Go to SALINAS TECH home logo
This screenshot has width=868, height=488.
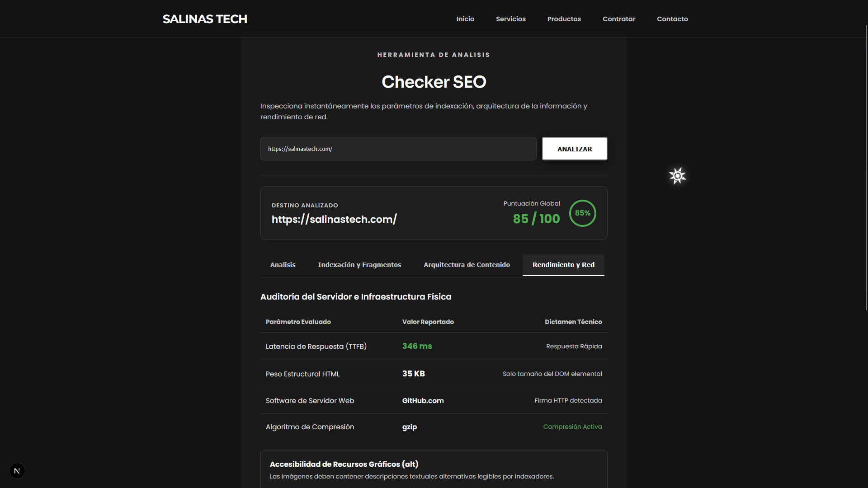pyautogui.click(x=205, y=19)
